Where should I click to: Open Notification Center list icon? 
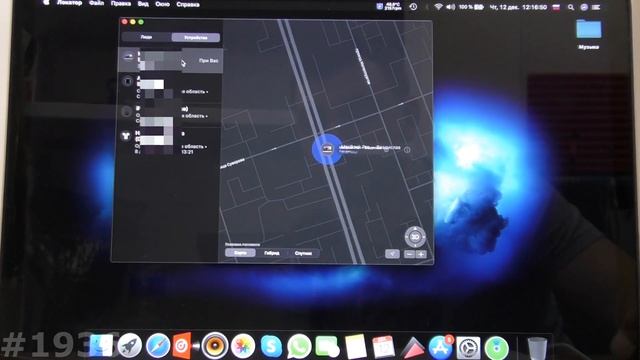click(x=596, y=7)
